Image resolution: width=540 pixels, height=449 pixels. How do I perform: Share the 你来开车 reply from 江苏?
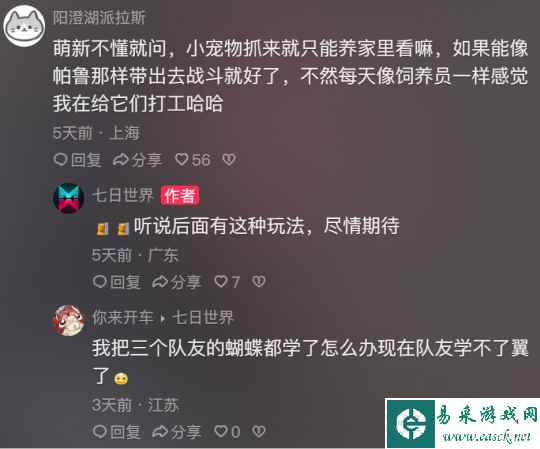(177, 431)
